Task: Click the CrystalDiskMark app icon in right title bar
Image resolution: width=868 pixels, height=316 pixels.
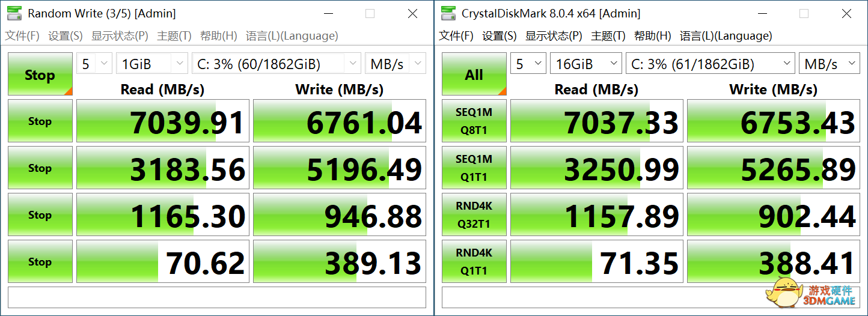Action: click(x=447, y=13)
